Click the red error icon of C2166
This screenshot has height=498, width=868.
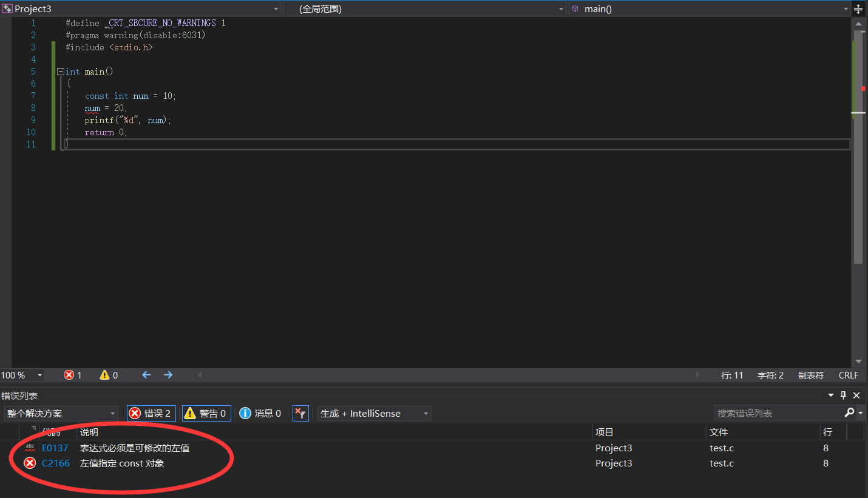pos(30,463)
